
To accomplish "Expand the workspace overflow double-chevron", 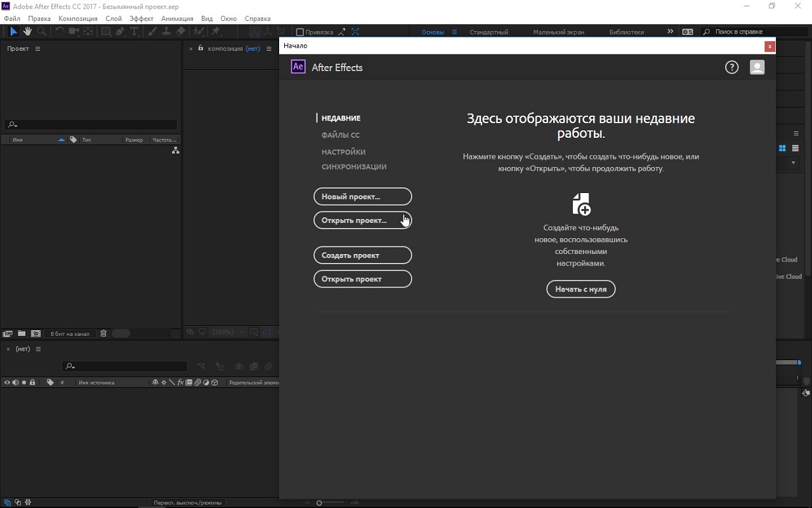I will [x=670, y=32].
